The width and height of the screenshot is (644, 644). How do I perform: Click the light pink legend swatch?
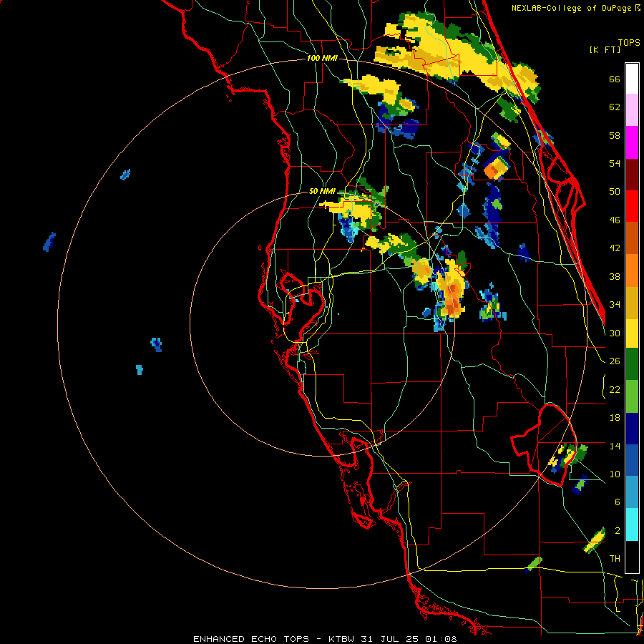632,110
